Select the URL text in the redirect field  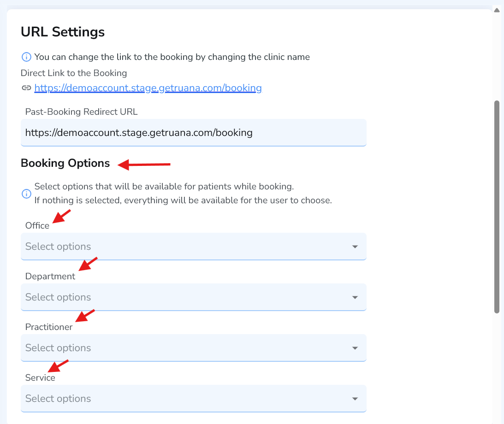click(138, 132)
